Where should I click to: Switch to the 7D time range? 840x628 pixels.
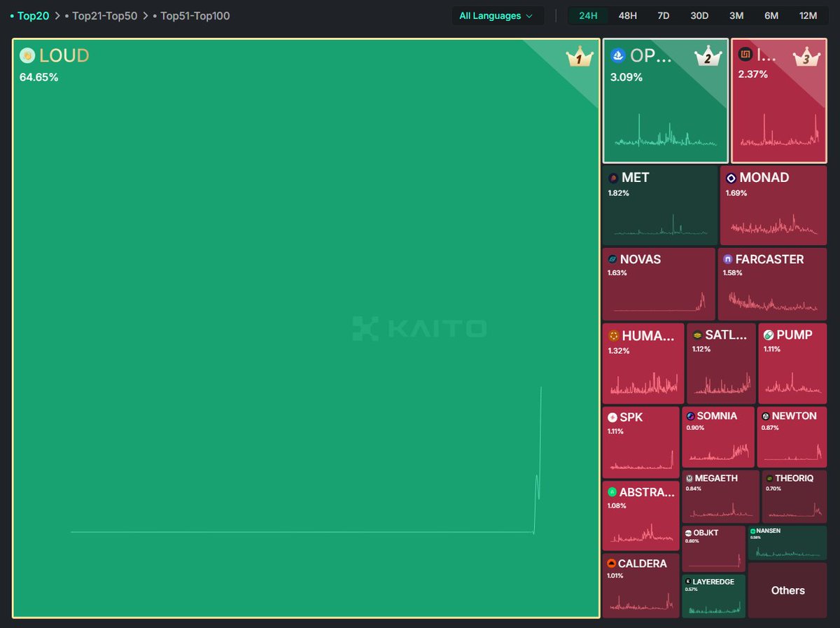(664, 15)
